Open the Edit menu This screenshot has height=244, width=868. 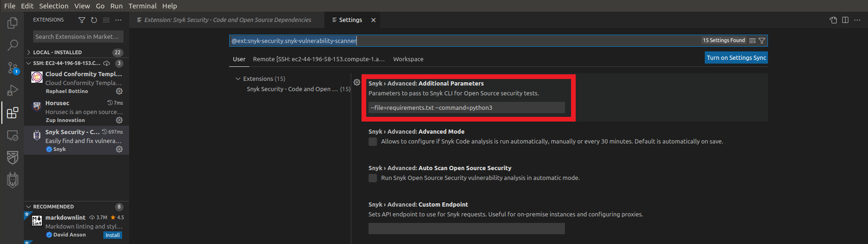pos(27,6)
